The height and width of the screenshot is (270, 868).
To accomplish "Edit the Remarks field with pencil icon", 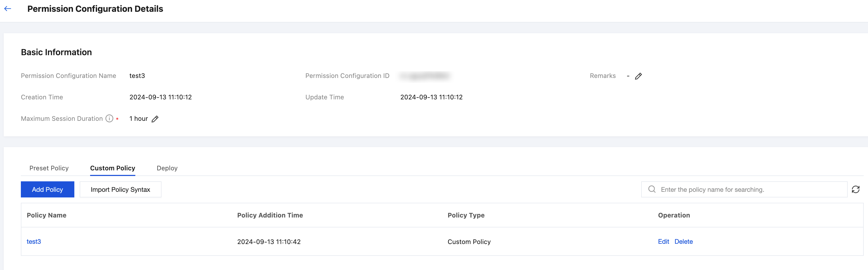I will click(x=638, y=76).
